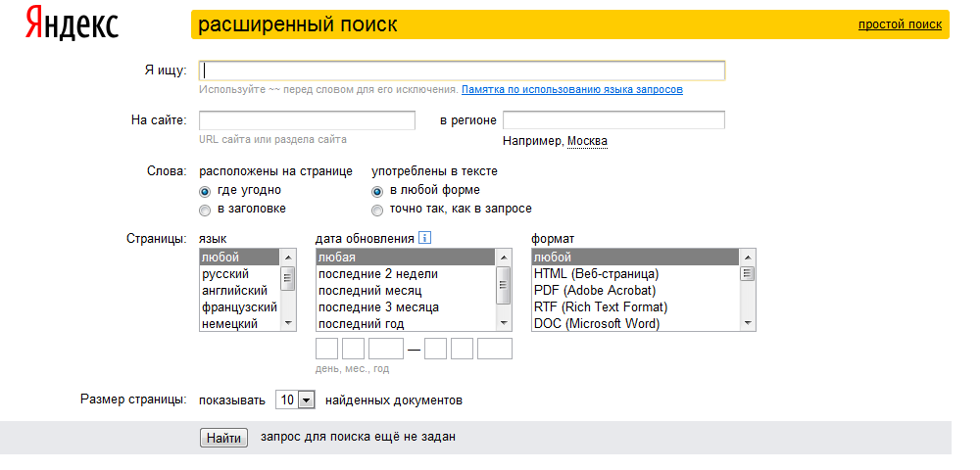This screenshot has width=980, height=470.
Task: Select the где угодно radio button
Action: 205,191
